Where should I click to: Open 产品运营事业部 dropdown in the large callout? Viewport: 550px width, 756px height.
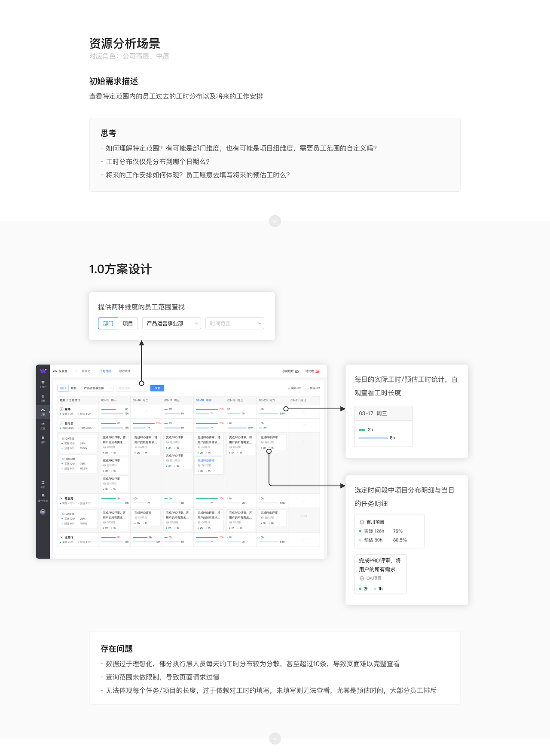coord(172,323)
